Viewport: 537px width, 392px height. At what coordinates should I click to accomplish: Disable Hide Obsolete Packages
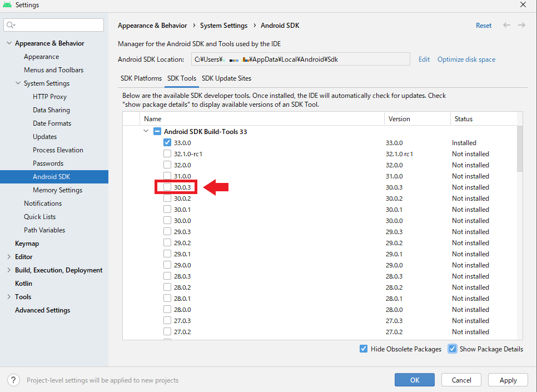click(364, 349)
